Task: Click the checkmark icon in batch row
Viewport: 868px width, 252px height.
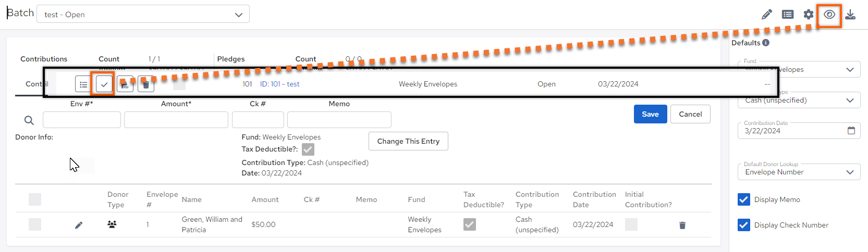Action: point(104,84)
